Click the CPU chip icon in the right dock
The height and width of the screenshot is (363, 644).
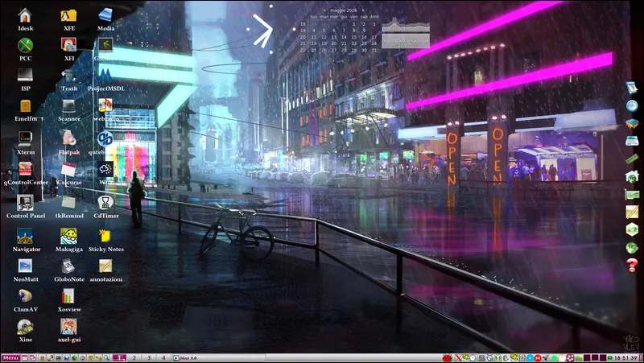tap(632, 123)
